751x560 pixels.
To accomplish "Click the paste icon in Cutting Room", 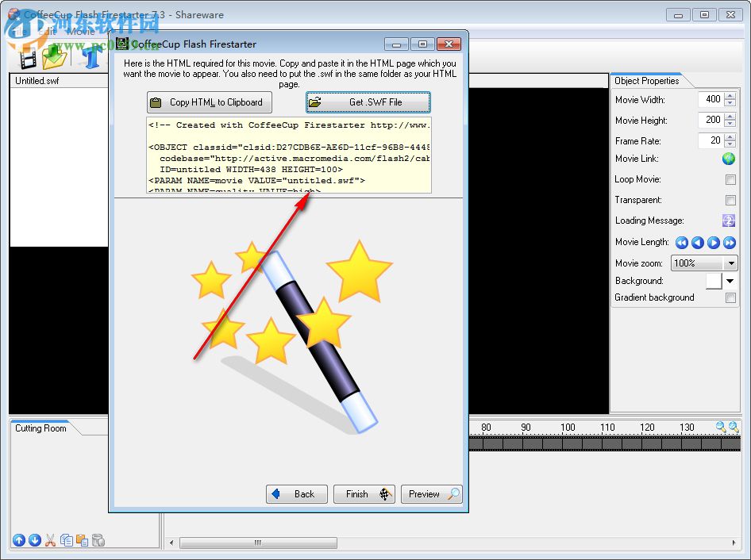I will click(83, 540).
